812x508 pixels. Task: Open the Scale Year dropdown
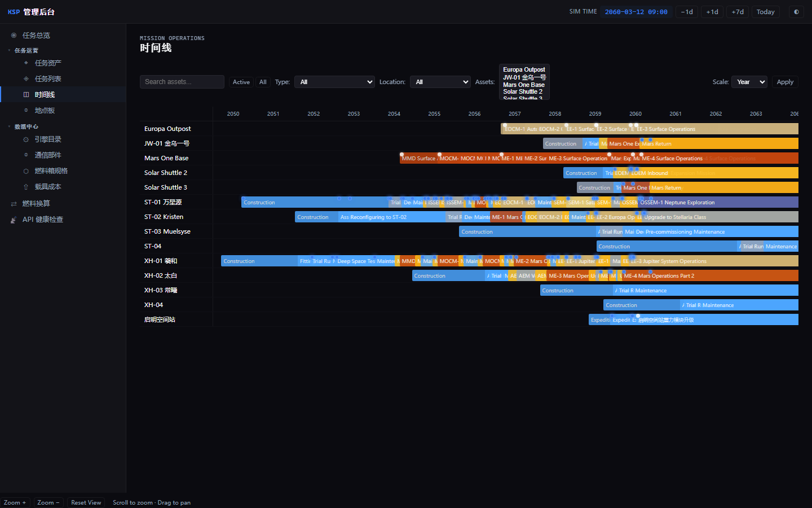[x=749, y=82]
